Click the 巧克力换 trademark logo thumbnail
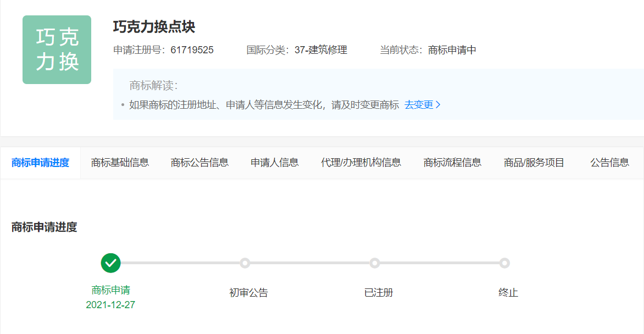 coord(57,50)
